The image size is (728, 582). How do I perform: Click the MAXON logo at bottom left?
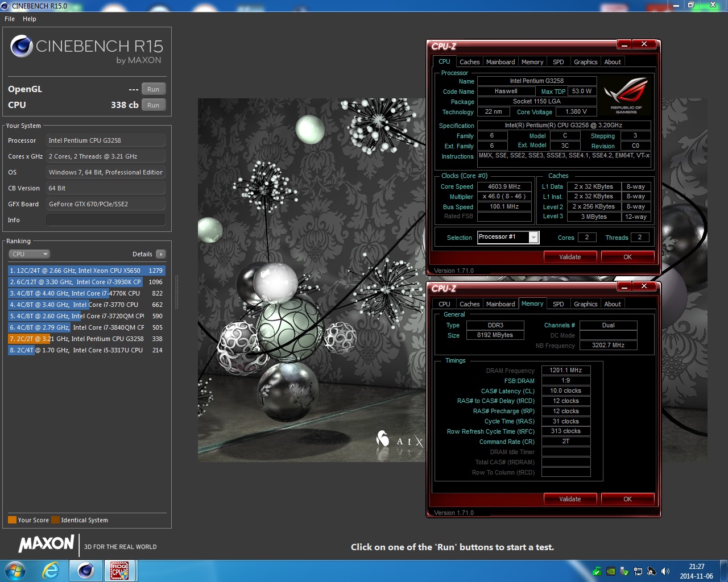coord(46,543)
